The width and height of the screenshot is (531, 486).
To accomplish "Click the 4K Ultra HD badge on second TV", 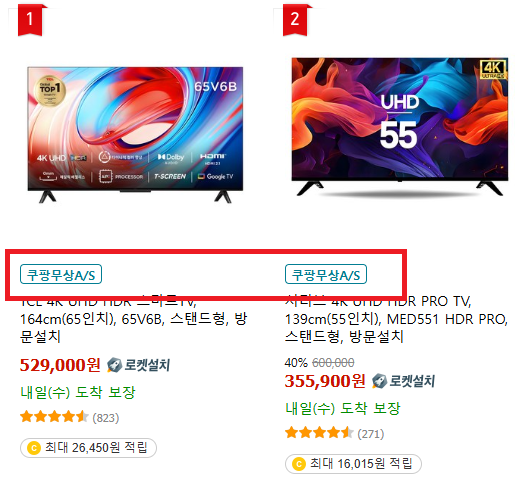I will click(x=493, y=69).
